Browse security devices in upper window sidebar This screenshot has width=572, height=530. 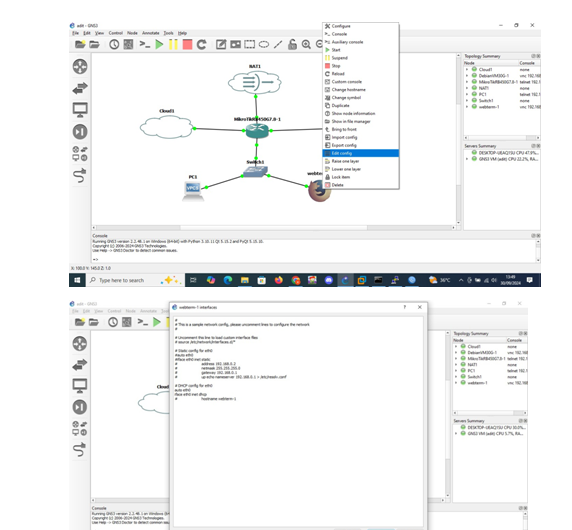(80, 132)
